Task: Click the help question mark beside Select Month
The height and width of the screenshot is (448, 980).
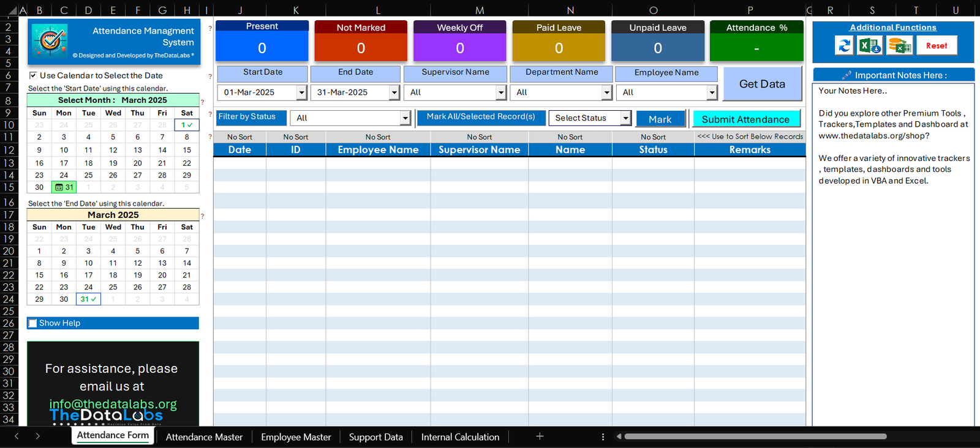Action: pos(203,101)
